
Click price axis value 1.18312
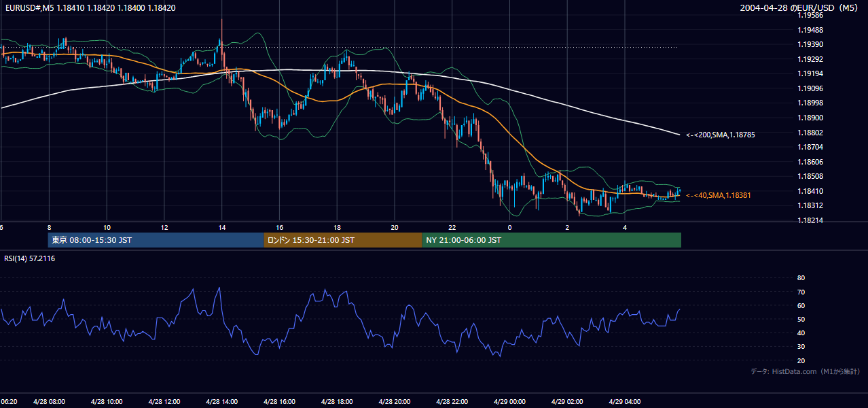[810, 205]
